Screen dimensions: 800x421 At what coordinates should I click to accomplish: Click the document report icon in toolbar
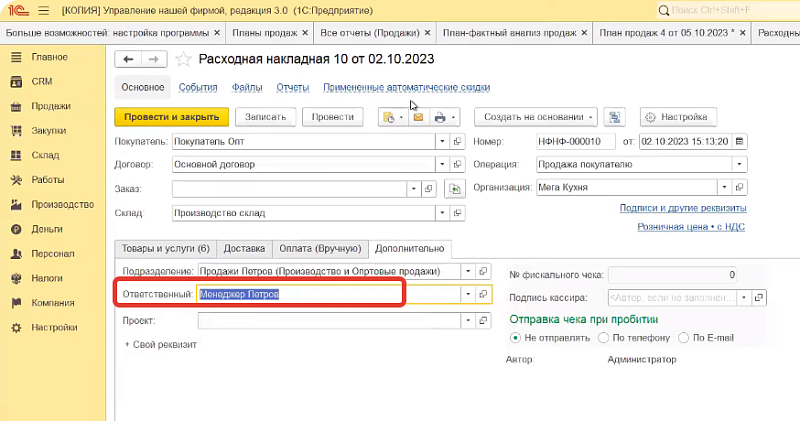tap(389, 117)
